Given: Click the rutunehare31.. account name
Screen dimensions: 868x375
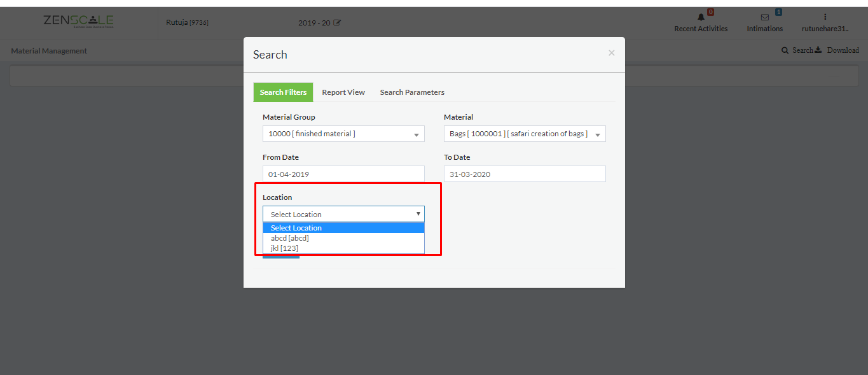Looking at the screenshot, I should click(x=825, y=29).
